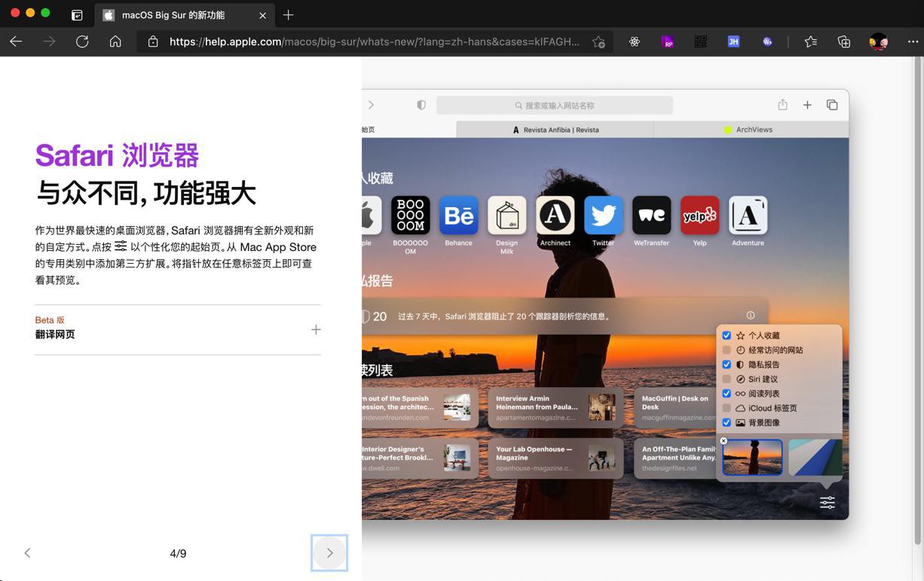The height and width of the screenshot is (581, 924).
Task: Open the browser home page
Action: click(x=115, y=42)
